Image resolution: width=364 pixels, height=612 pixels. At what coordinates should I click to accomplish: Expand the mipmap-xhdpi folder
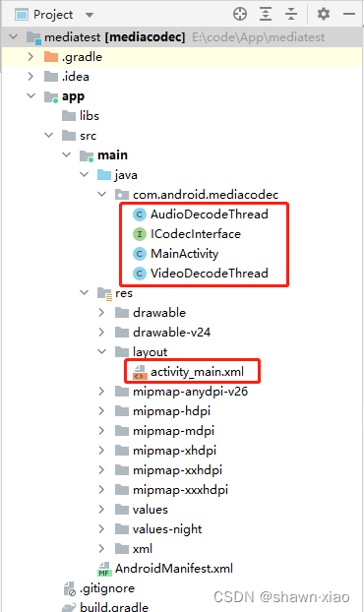pyautogui.click(x=102, y=450)
